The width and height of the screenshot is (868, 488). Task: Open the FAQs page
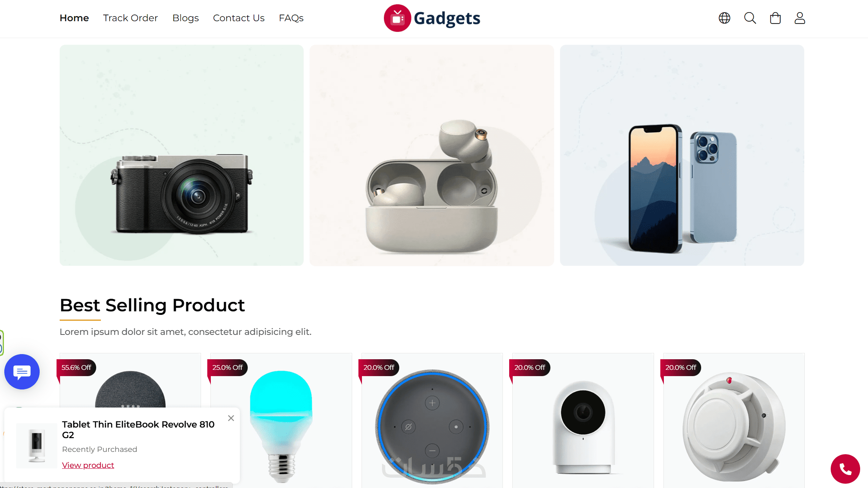click(291, 18)
